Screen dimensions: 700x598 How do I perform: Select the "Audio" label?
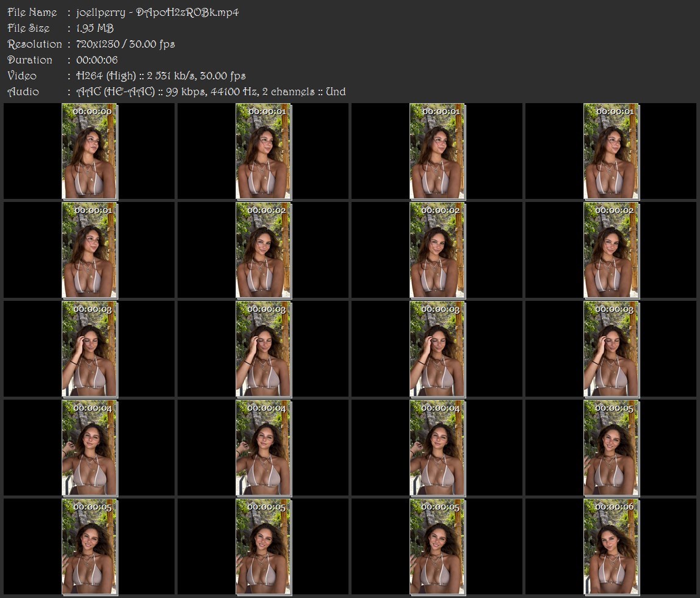[x=23, y=92]
